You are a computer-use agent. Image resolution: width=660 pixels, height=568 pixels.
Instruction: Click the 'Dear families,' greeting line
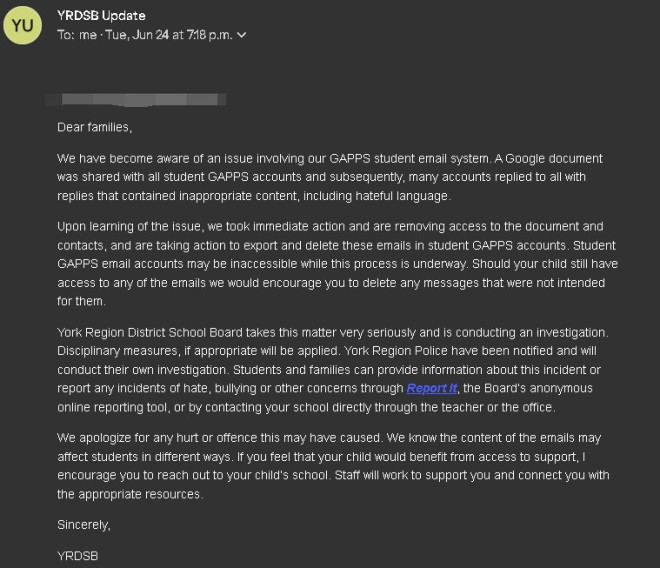pos(95,128)
